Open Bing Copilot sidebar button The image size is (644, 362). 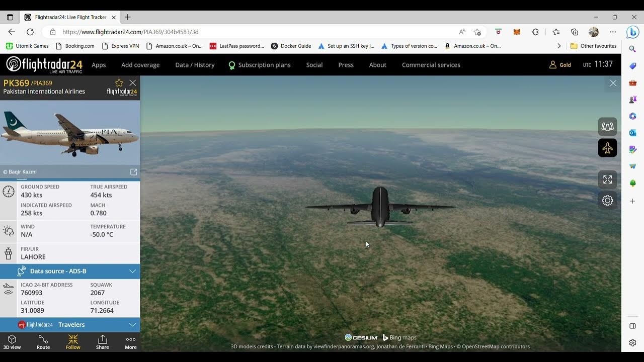[632, 32]
